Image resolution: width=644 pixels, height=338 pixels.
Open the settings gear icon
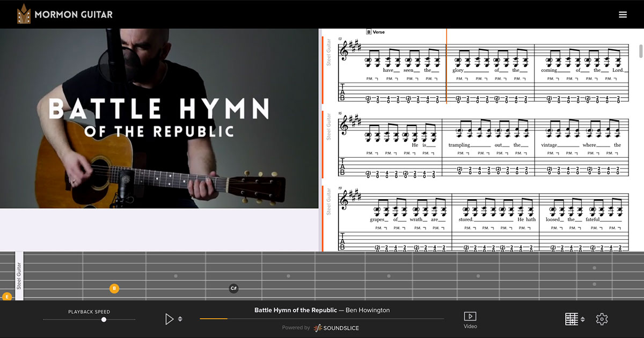pos(602,319)
